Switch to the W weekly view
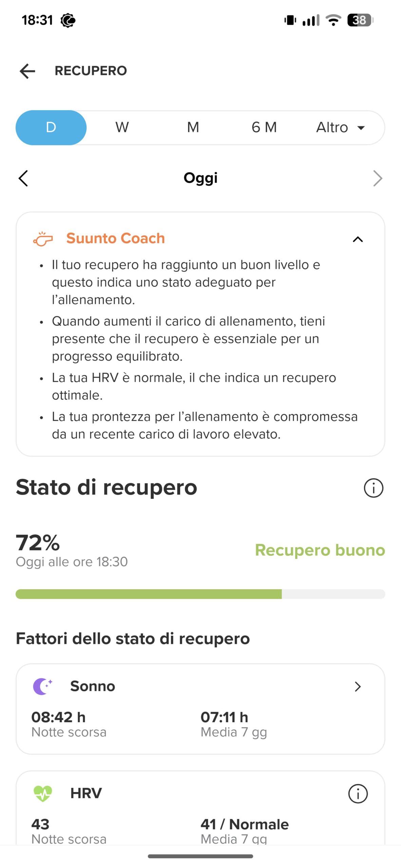 pos(122,127)
